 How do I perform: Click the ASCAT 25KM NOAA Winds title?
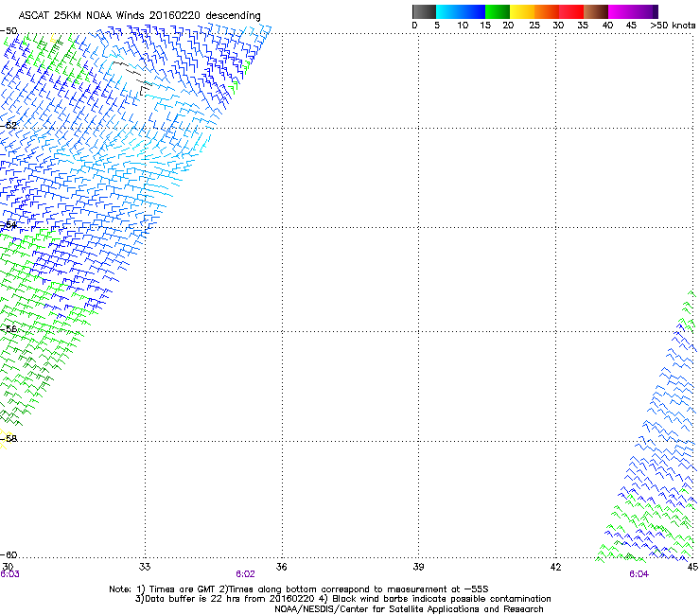click(x=139, y=16)
